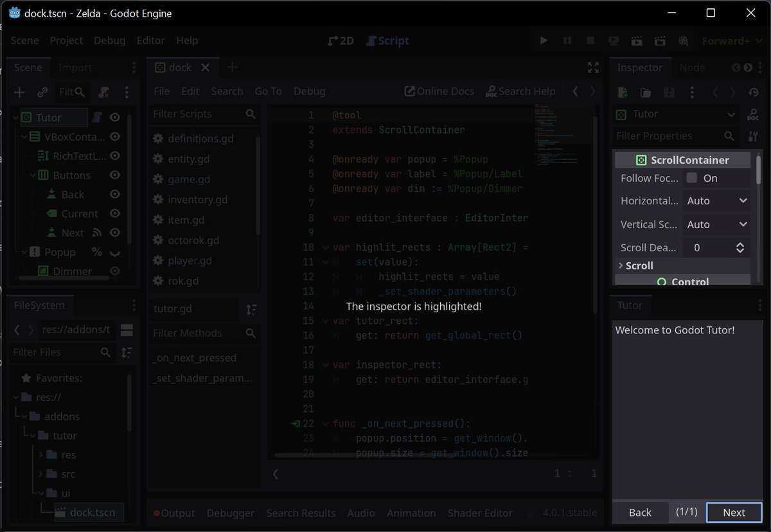
Task: Add a new child node with plus icon
Action: tap(20, 92)
